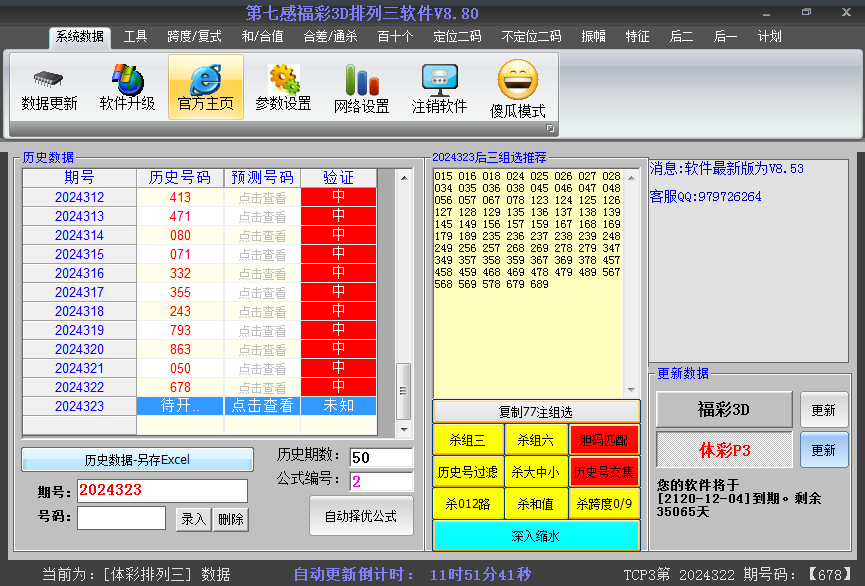
Task: Click 历史数据-另存Excel button
Action: pos(137,460)
